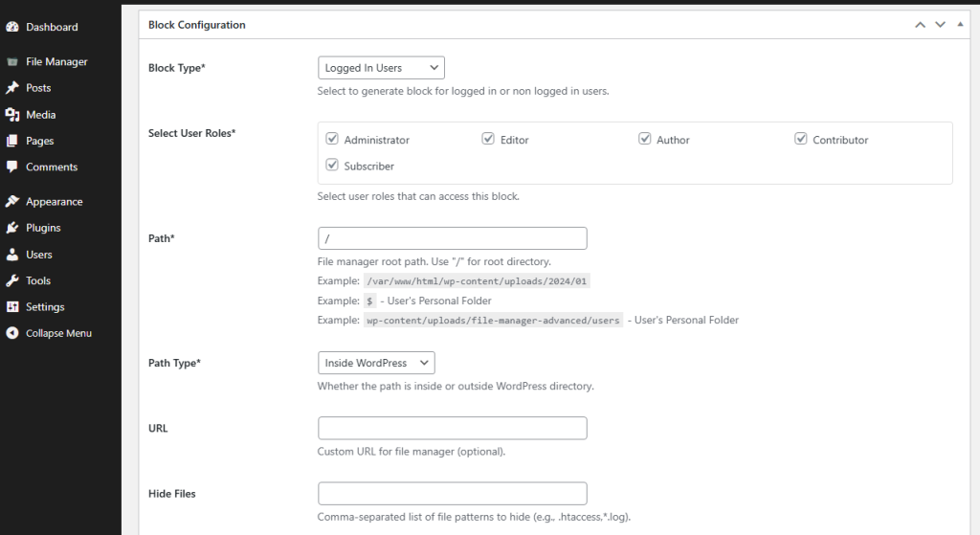Viewport: 980px width, 535px height.
Task: Click the File Manager folder icon
Action: coord(11,62)
